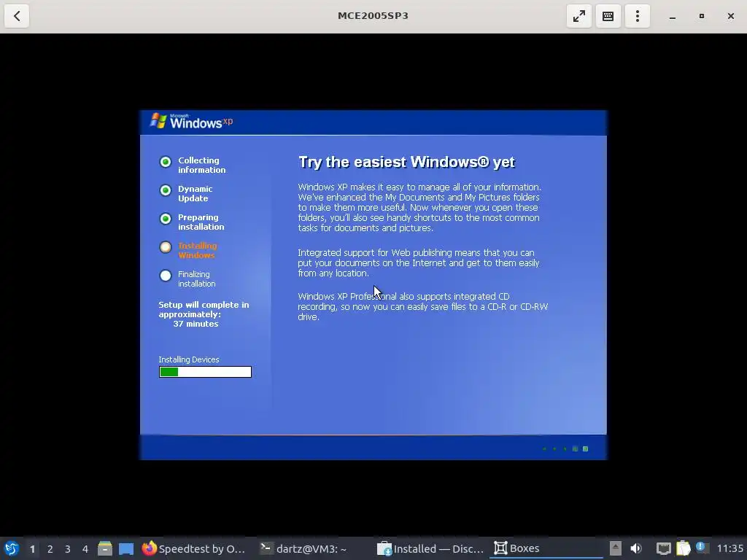Screen dimensions: 747x560
Task: Click the 'Setup will complete in approximately' text
Action: coord(204,309)
